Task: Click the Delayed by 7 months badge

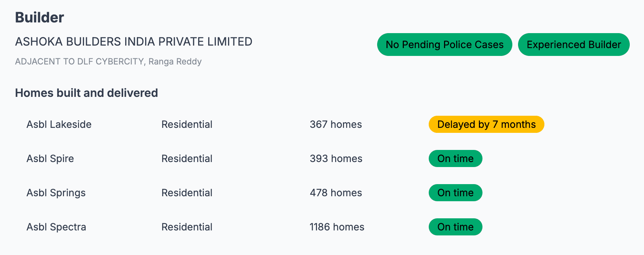Action: (x=486, y=124)
